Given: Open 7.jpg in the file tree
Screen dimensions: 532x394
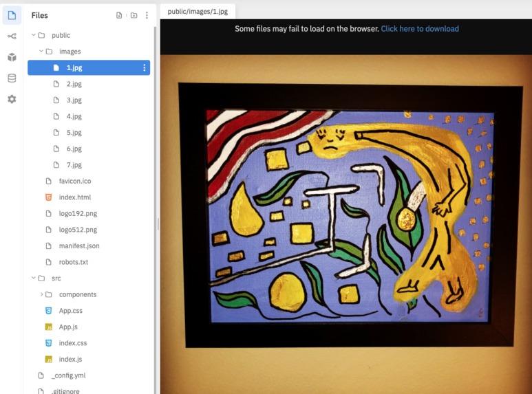Looking at the screenshot, I should point(74,165).
